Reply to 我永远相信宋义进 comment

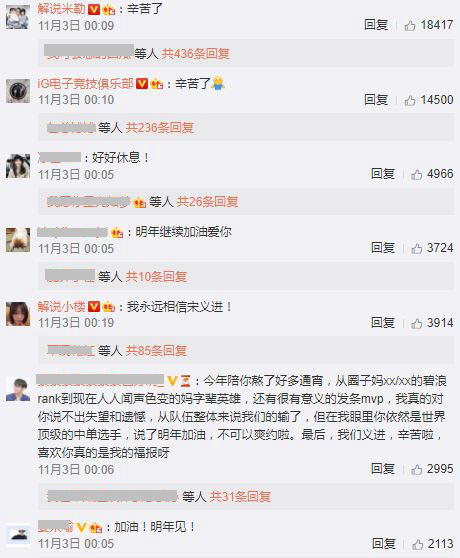coord(383,323)
